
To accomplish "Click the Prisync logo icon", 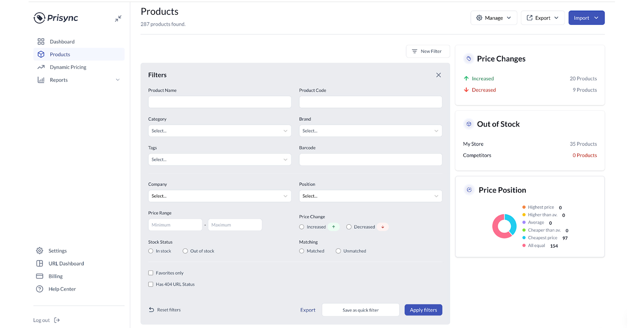I will coord(39,18).
